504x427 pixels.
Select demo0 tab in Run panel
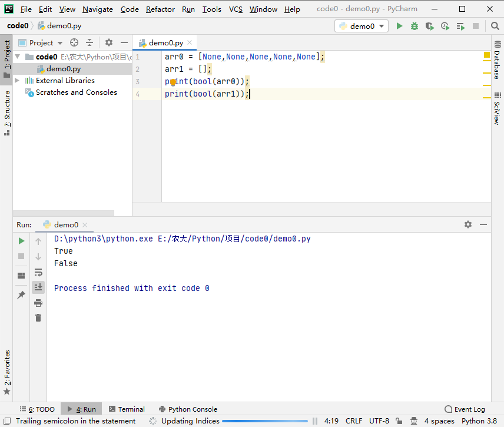click(65, 225)
